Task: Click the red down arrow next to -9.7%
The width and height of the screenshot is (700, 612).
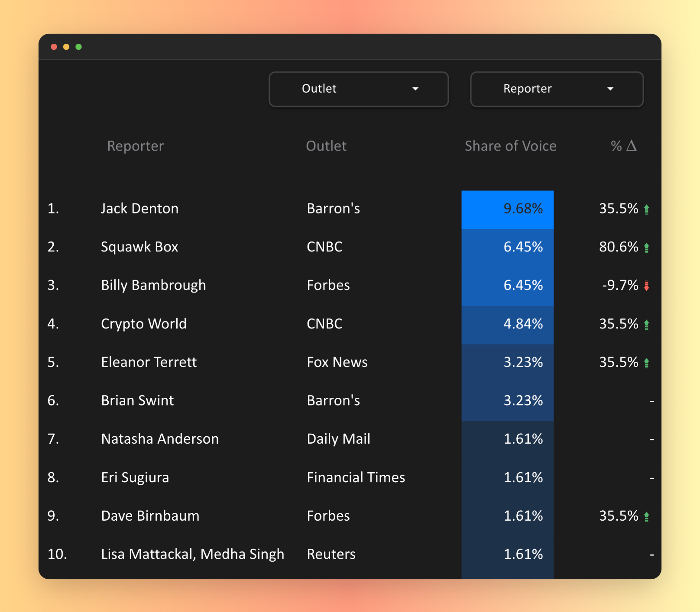Action: (646, 286)
